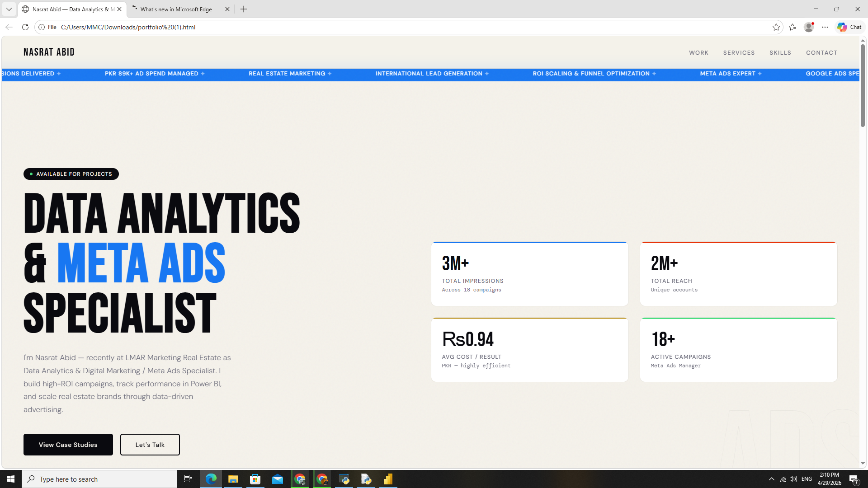This screenshot has height=488, width=868.
Task: Add this page to favorites star
Action: (776, 27)
